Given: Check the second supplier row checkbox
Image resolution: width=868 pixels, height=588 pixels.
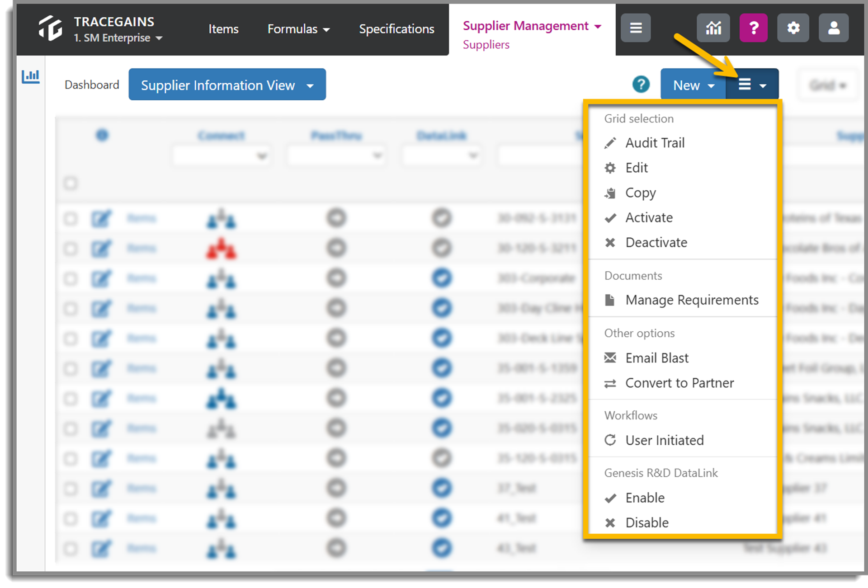Looking at the screenshot, I should click(71, 249).
